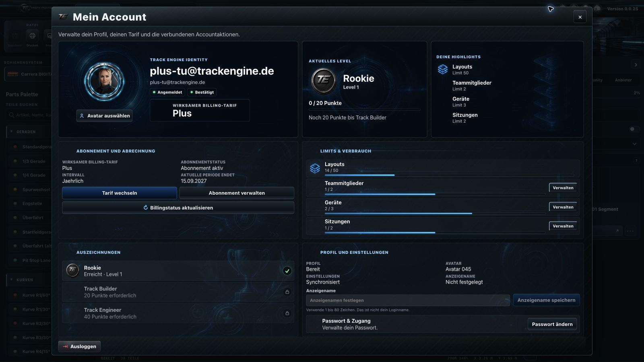Click the layers icon in Deine Highlights
Image resolution: width=644 pixels, height=362 pixels.
[x=443, y=69]
